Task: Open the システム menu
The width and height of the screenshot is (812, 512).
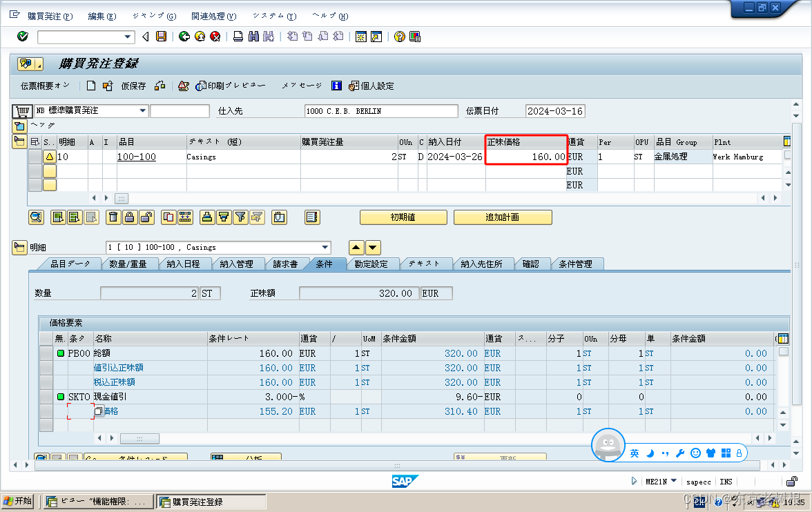Action: pyautogui.click(x=273, y=15)
